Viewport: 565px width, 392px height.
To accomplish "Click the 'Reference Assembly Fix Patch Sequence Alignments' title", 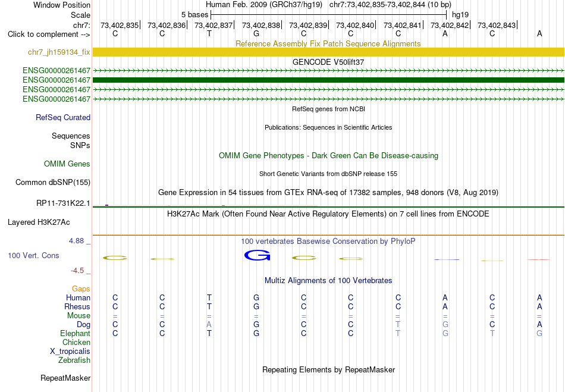I will 328,43.
